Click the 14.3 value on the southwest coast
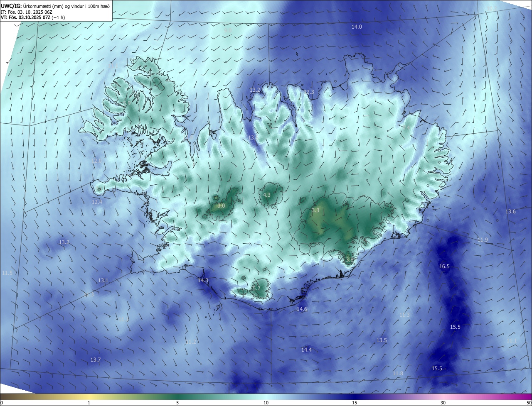This screenshot has height=406, width=532. pyautogui.click(x=203, y=281)
